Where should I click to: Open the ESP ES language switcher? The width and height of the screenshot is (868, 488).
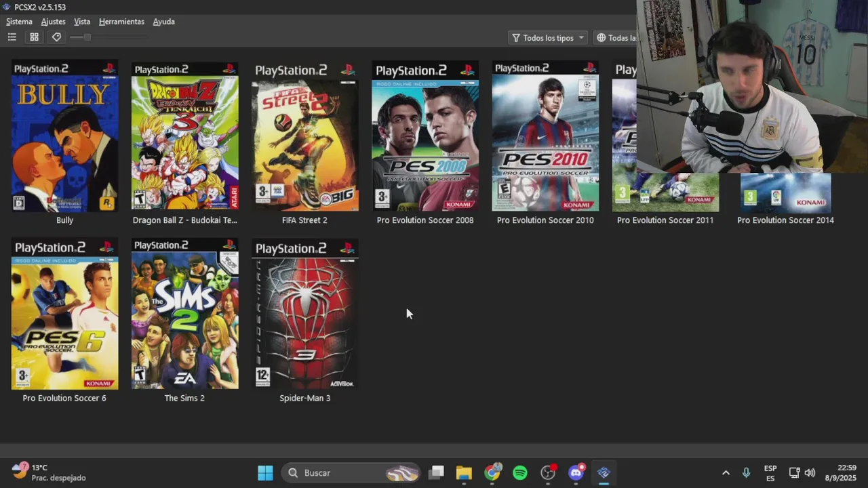click(x=770, y=472)
